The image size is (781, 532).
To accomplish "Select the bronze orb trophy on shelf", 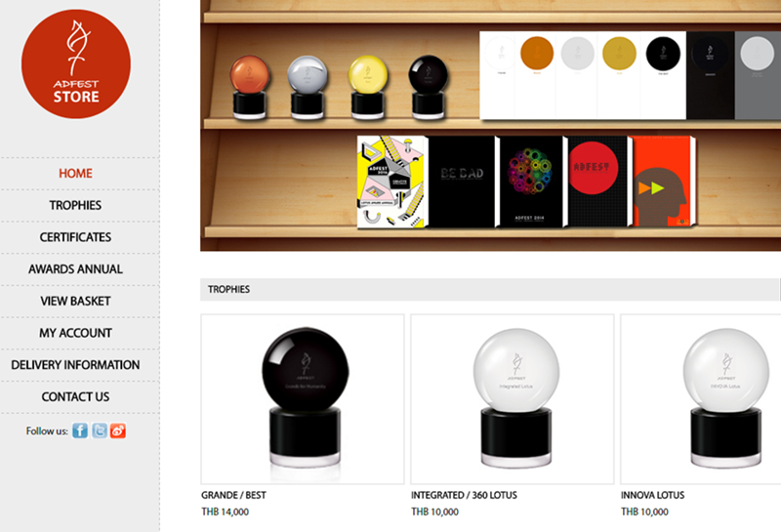I will pyautogui.click(x=249, y=87).
